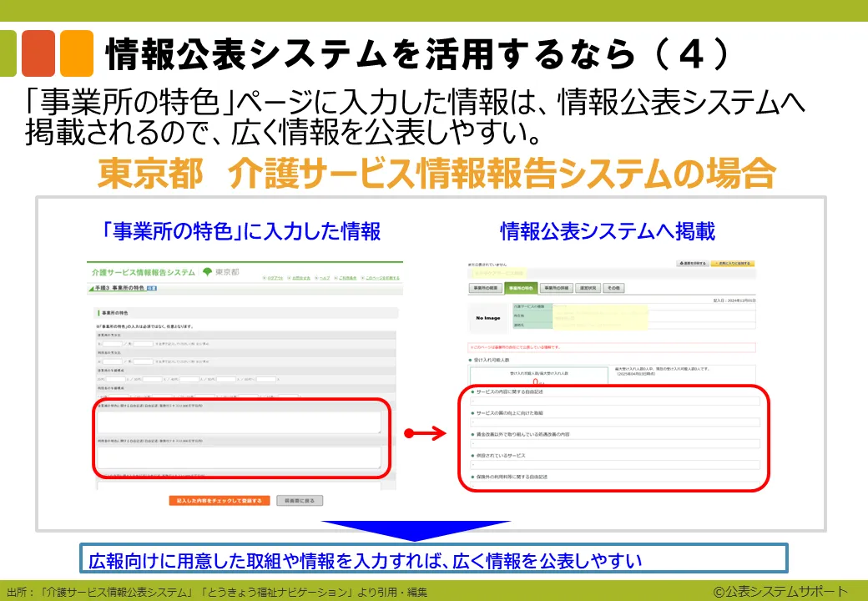Click the blue-bordered summary text about 広報向け
Viewport: 868px width, 601px height.
point(366,561)
